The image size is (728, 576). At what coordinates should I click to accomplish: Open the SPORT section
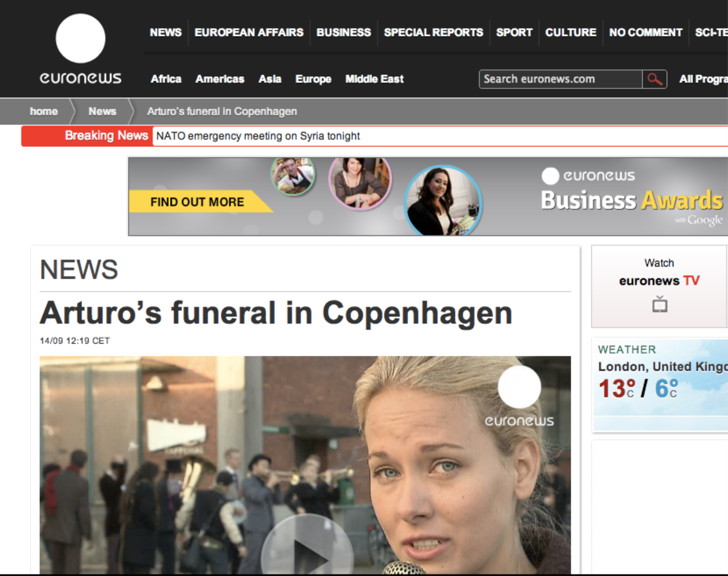click(514, 32)
